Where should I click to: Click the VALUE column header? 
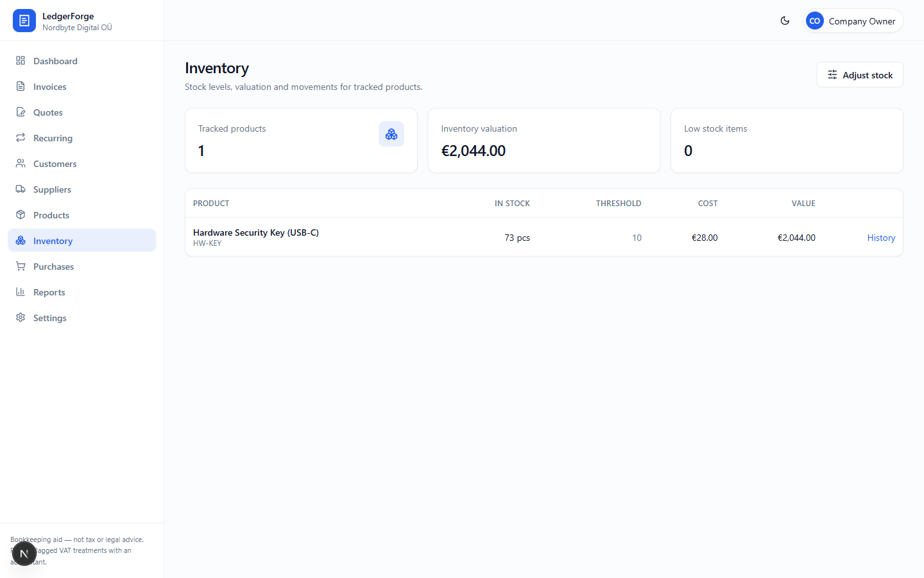(x=803, y=203)
